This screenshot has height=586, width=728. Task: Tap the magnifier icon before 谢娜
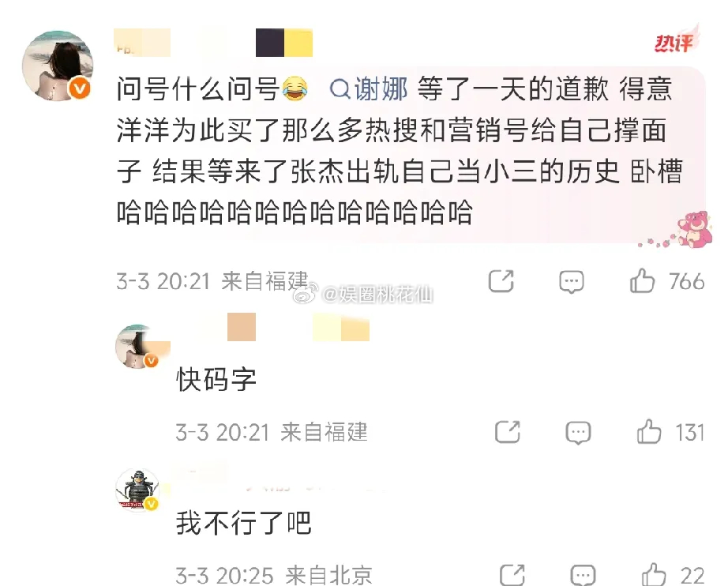pos(340,89)
